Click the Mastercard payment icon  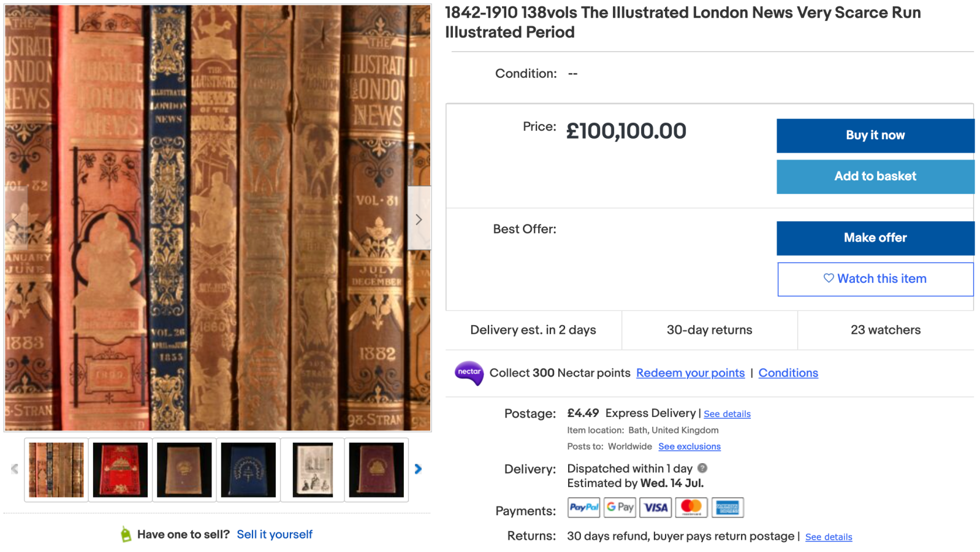[x=691, y=508]
